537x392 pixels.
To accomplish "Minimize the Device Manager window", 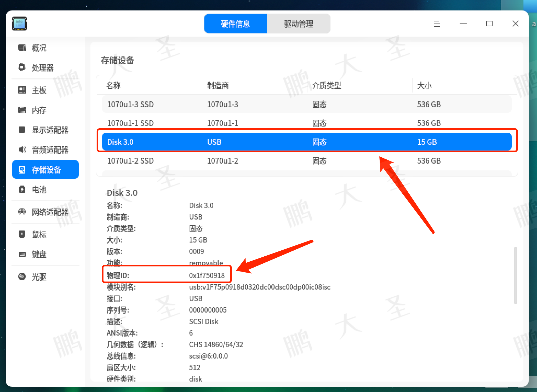I will tap(463, 24).
